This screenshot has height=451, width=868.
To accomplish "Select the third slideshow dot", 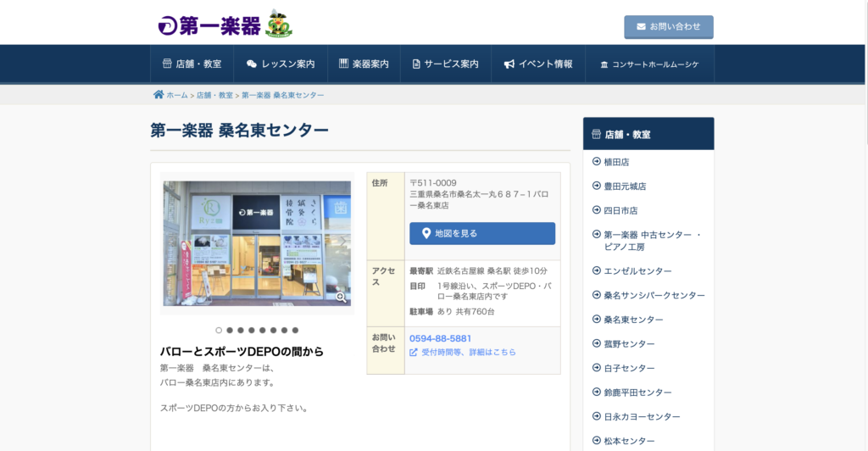I will (240, 331).
